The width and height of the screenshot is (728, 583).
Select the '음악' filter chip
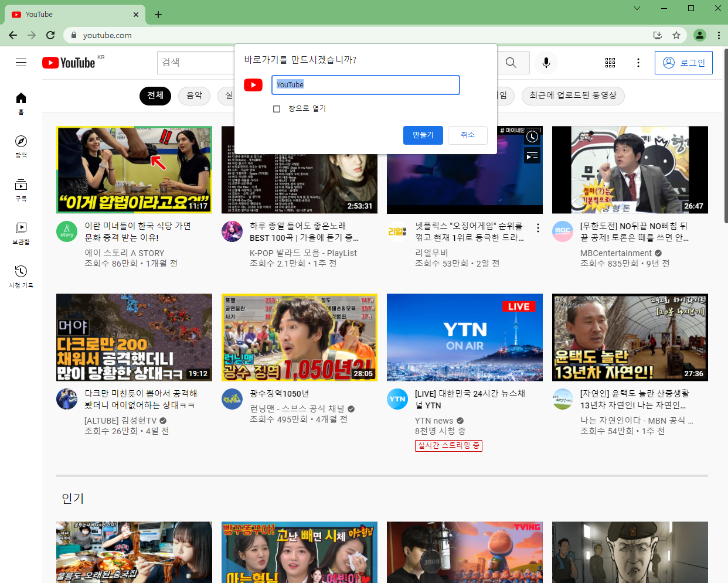click(x=194, y=96)
